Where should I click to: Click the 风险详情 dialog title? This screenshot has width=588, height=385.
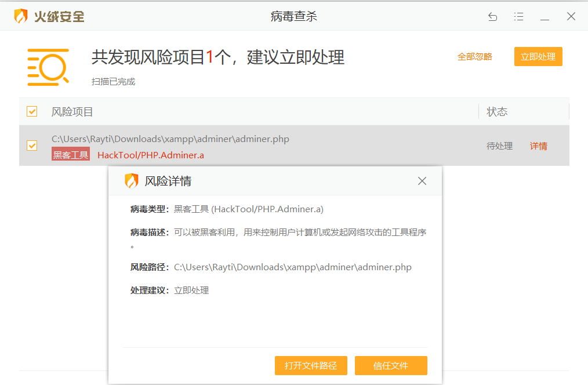click(x=168, y=181)
